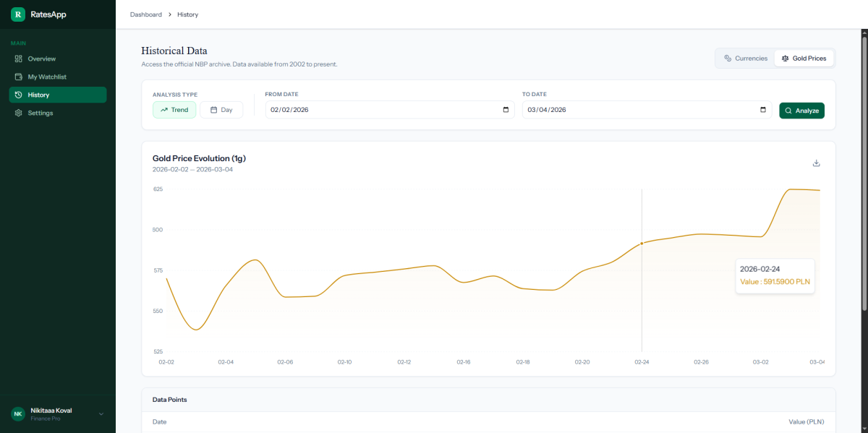
Task: Click the Settings gear icon in sidebar
Action: [x=19, y=113]
